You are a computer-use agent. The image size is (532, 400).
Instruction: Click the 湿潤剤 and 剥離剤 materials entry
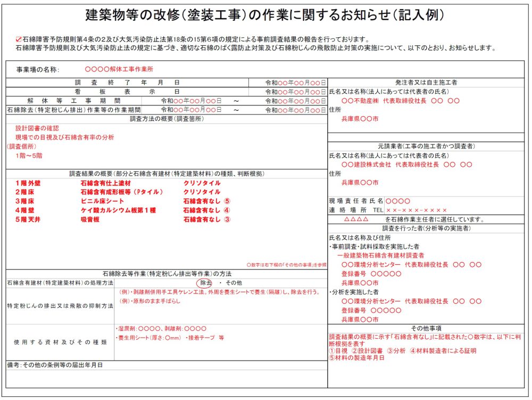click(161, 329)
